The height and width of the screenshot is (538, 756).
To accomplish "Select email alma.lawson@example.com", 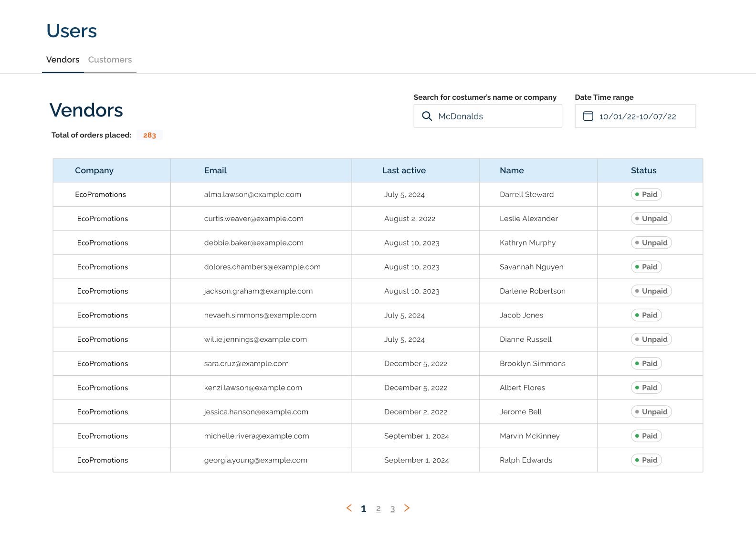I will pos(252,194).
